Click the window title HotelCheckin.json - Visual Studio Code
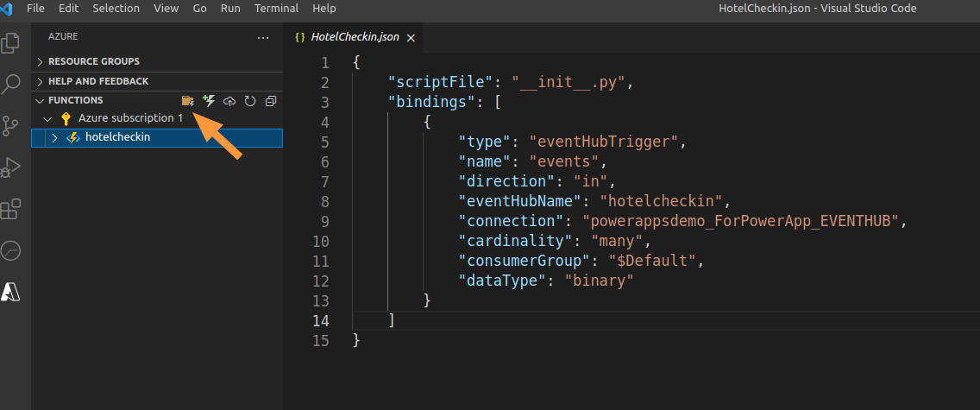Screen dimensions: 980x410 pyautogui.click(x=818, y=9)
